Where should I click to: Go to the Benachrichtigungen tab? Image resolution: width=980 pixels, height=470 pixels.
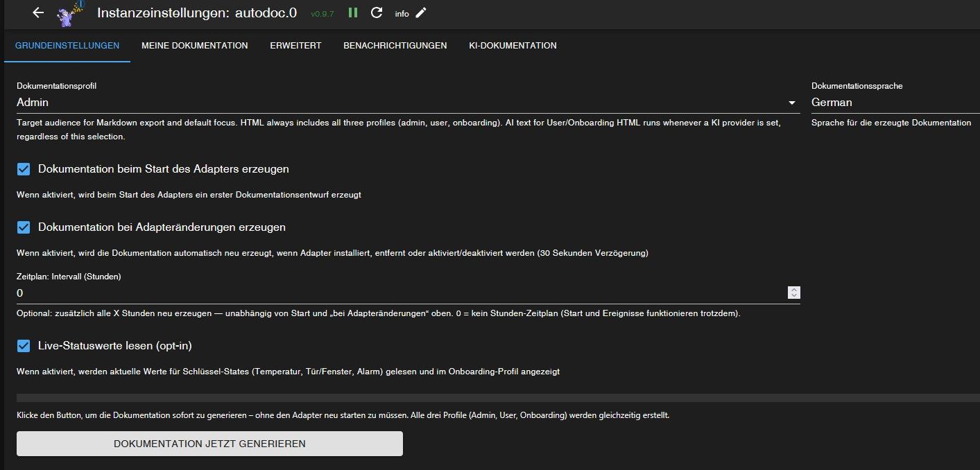click(x=395, y=46)
